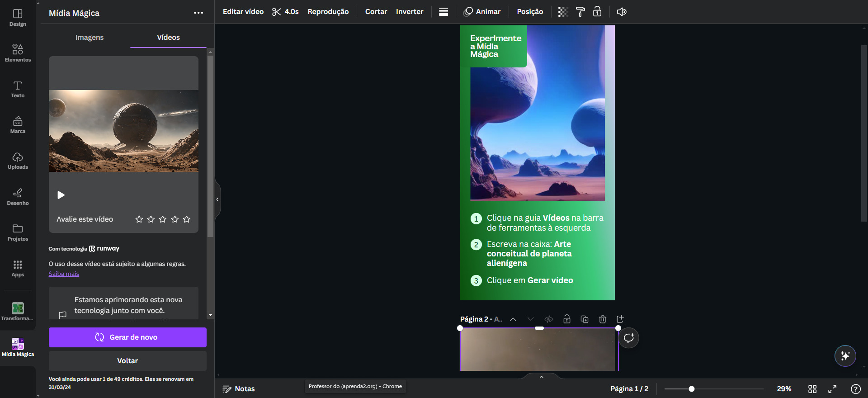Viewport: 868px width, 398px height.
Task: Hide page 2 with the eye icon
Action: coord(549,319)
